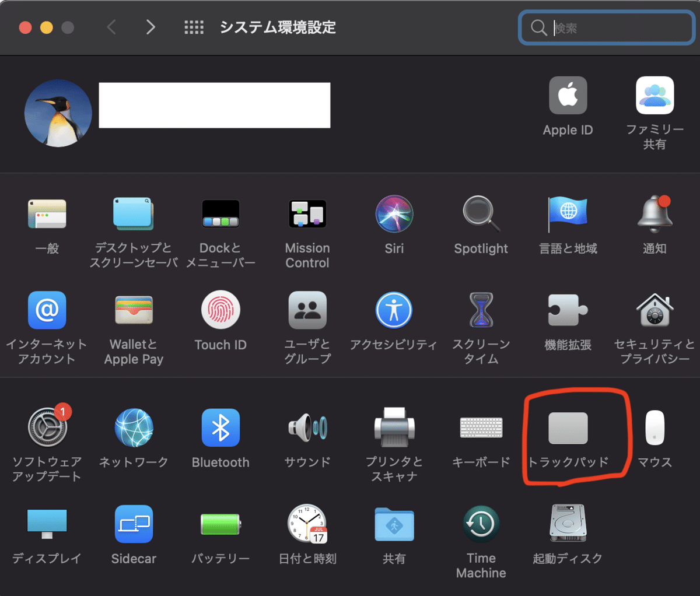The image size is (700, 596).
Task: Open the Siri preferences pane
Action: (394, 214)
